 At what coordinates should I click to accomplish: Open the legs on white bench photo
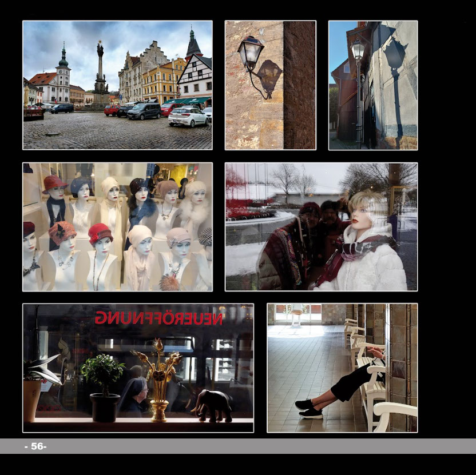343,368
